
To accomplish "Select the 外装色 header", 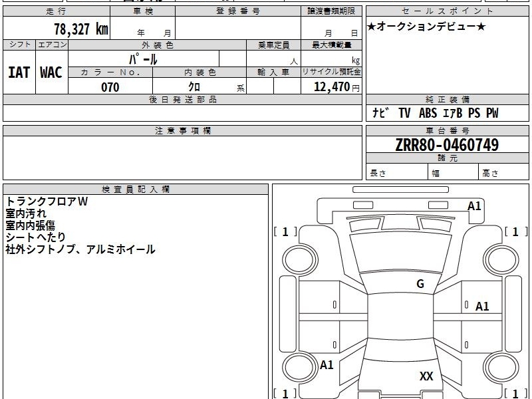I will (x=158, y=45).
